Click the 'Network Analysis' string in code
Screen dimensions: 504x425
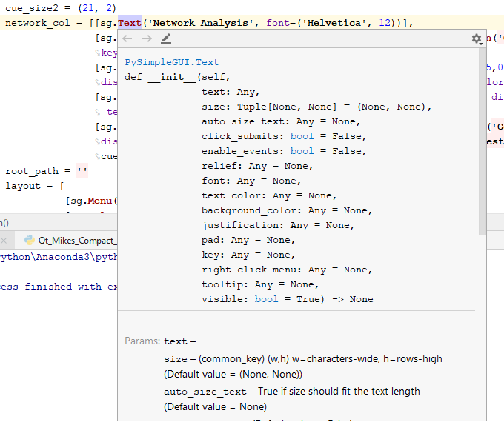[x=200, y=23]
